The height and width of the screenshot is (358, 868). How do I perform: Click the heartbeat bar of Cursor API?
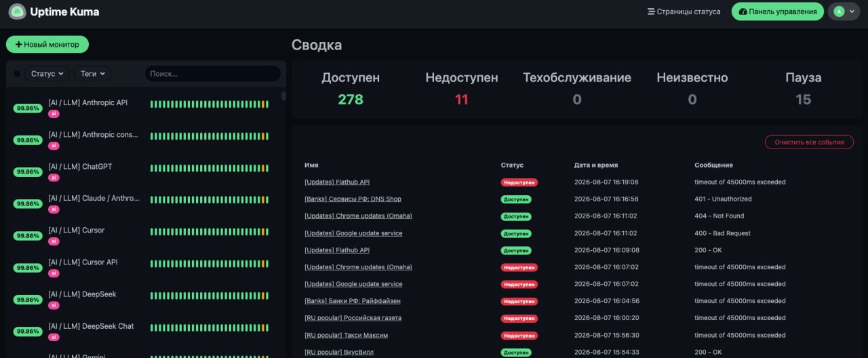coord(210,264)
